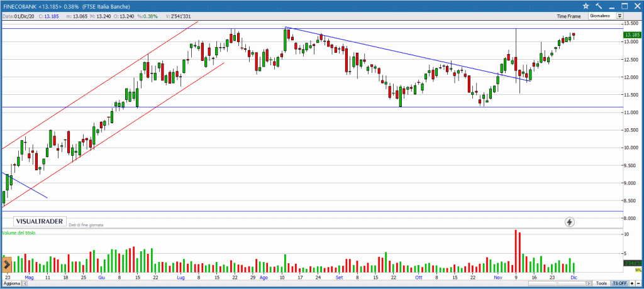Click the 8.000 price axis label
Viewport: 644px width, 289px height.
pyautogui.click(x=630, y=218)
